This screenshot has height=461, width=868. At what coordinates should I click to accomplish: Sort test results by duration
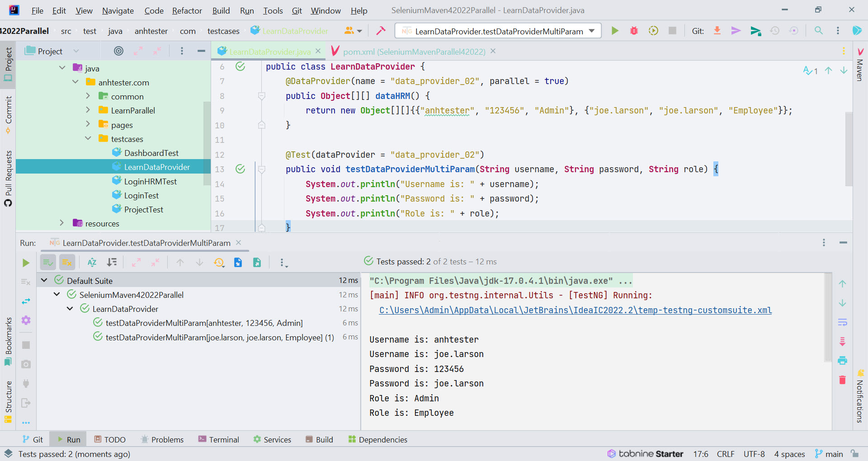(112, 262)
